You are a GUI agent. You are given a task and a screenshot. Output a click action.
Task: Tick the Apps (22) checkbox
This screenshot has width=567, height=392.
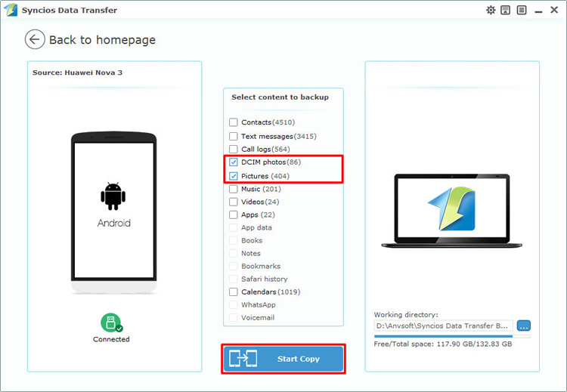coord(234,215)
